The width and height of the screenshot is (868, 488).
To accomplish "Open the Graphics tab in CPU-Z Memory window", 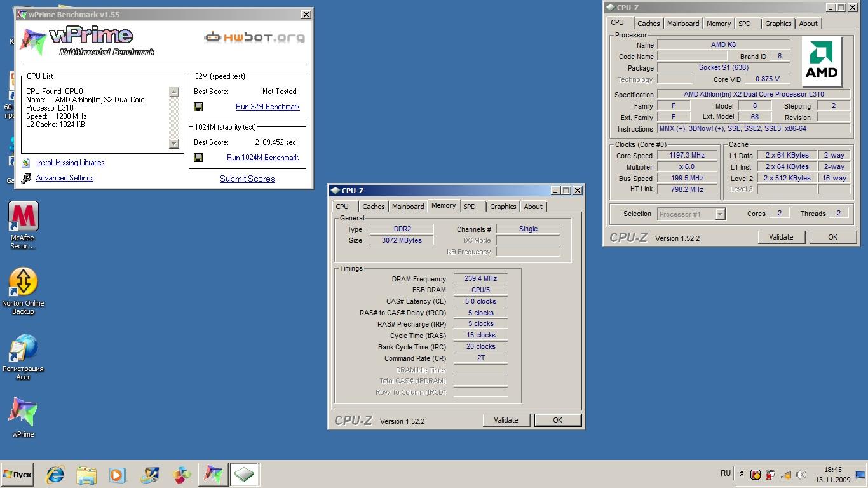I will [x=503, y=207].
